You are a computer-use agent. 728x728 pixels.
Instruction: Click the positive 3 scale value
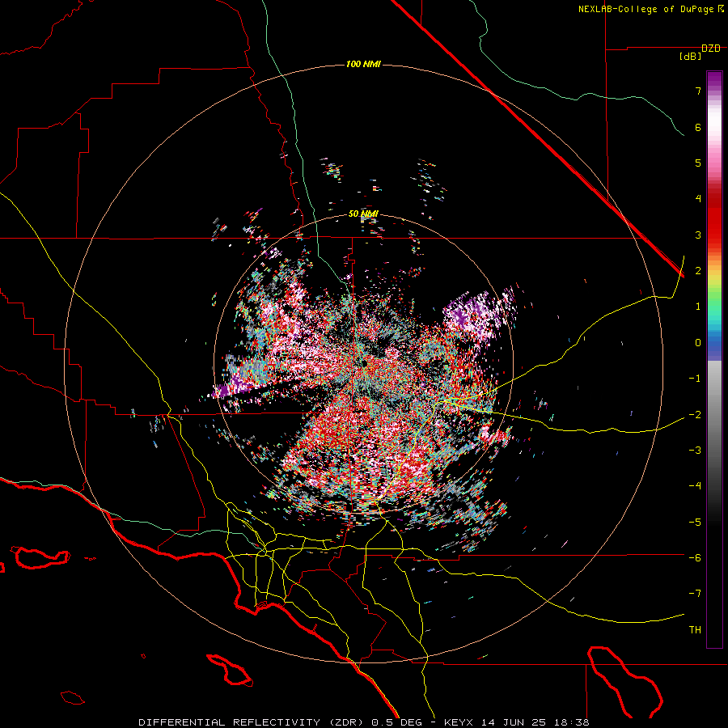(x=698, y=235)
